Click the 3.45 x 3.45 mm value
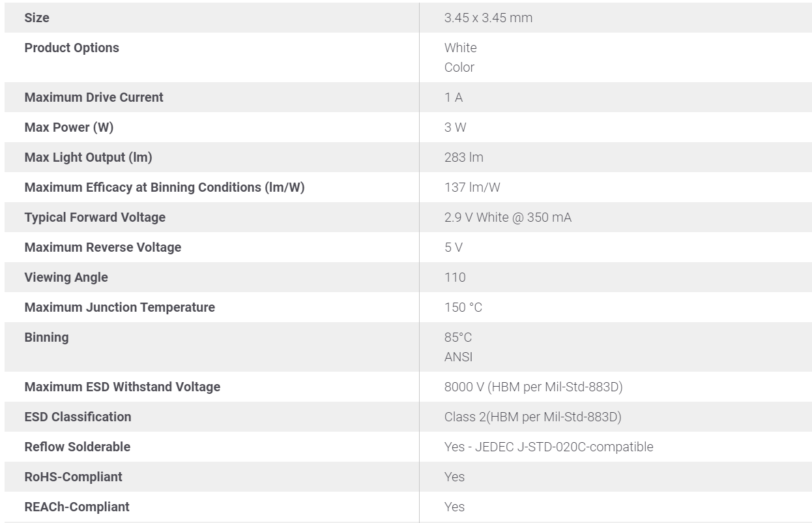Screen dimensions: 812x523 488,18
